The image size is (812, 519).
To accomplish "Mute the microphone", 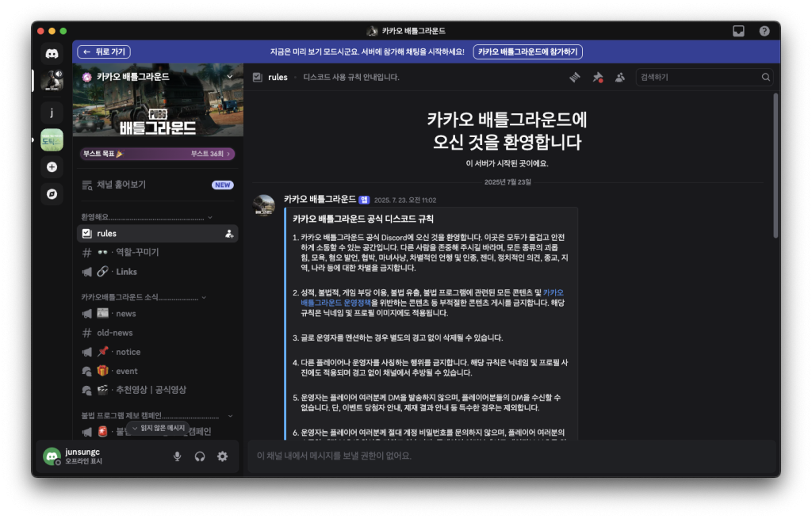I will click(178, 456).
